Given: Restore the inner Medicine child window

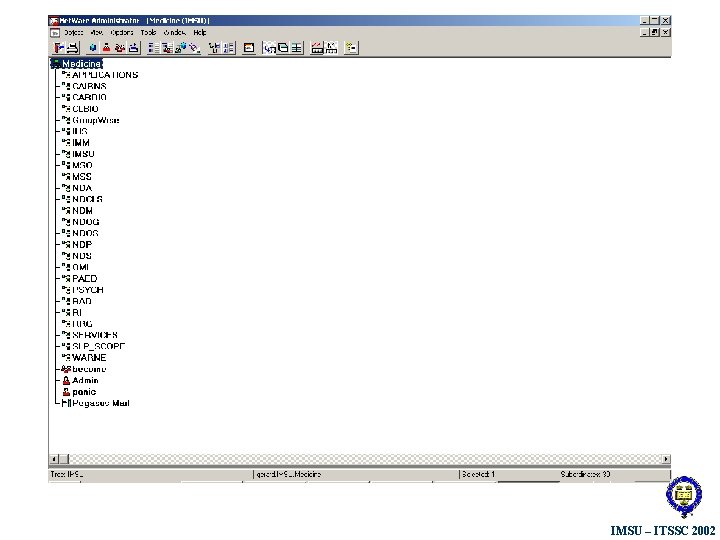Looking at the screenshot, I should (655, 32).
